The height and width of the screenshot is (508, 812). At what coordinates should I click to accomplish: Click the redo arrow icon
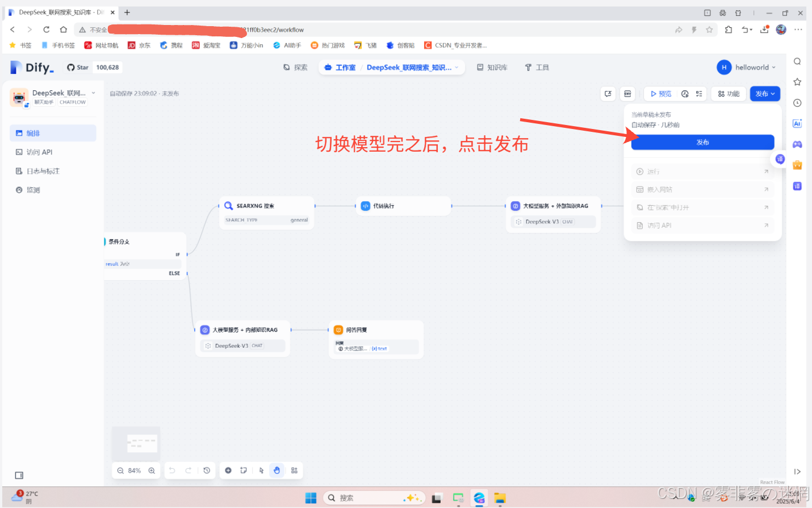[x=189, y=470]
